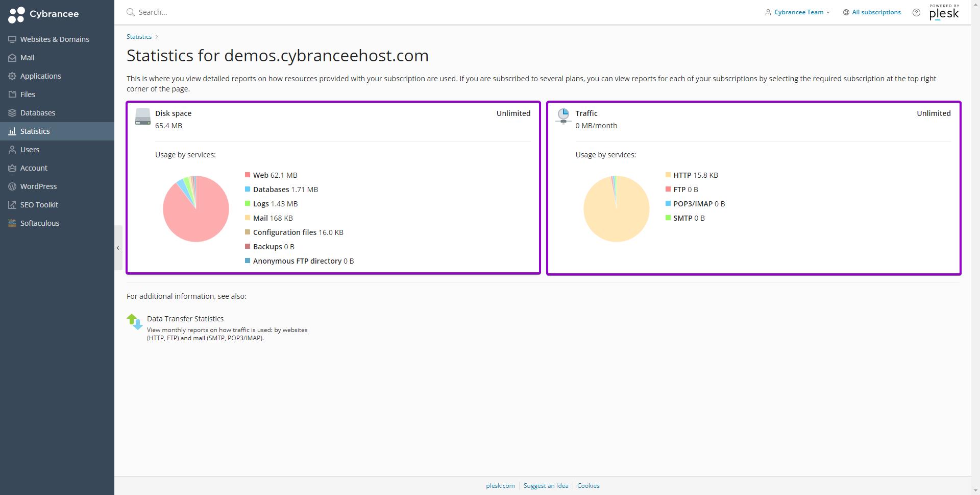The image size is (980, 495).
Task: Click the Web legend color swatch
Action: (x=248, y=175)
